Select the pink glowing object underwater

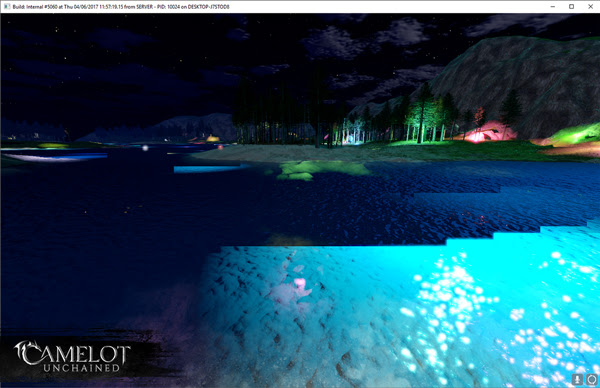coord(301,285)
